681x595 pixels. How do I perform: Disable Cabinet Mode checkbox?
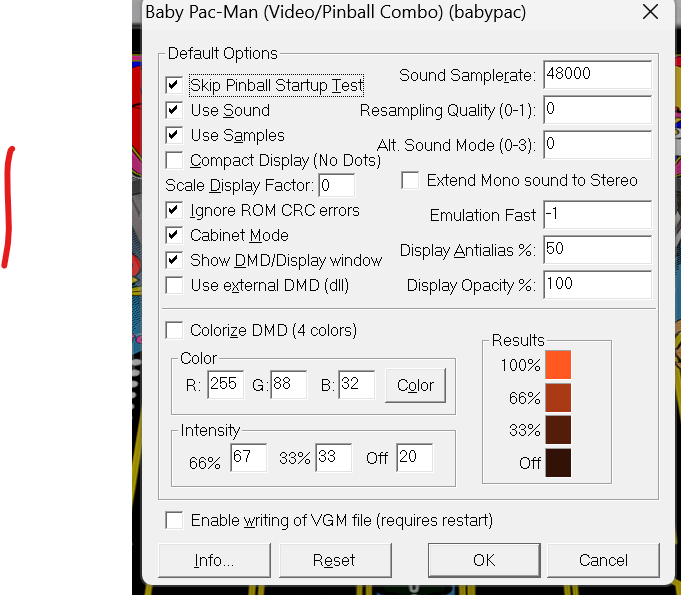[x=174, y=235]
